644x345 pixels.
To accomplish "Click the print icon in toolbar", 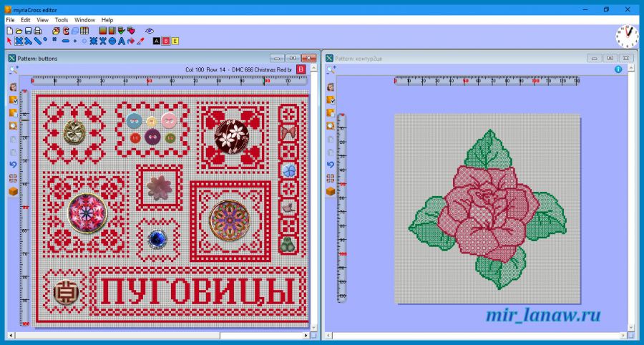I will (36, 31).
